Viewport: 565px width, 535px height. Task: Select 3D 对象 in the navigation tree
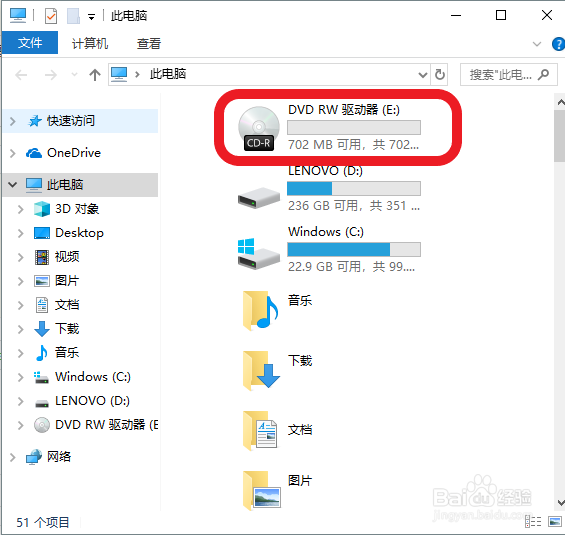77,209
